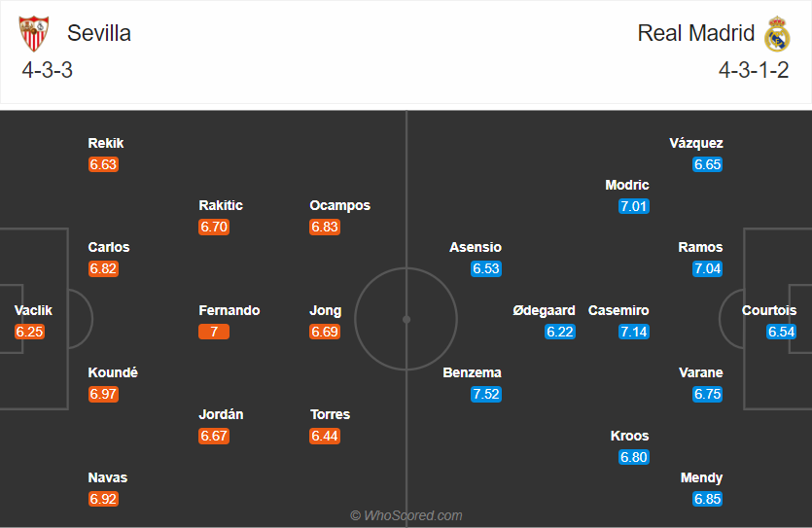Click Casemiro's 7.14 rating badge
812x528 pixels.
[x=634, y=332]
